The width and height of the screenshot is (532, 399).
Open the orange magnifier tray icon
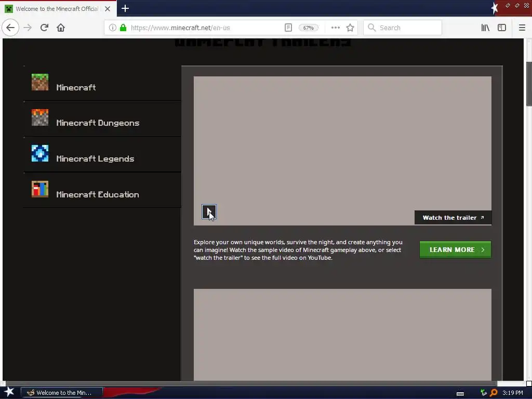click(494, 393)
